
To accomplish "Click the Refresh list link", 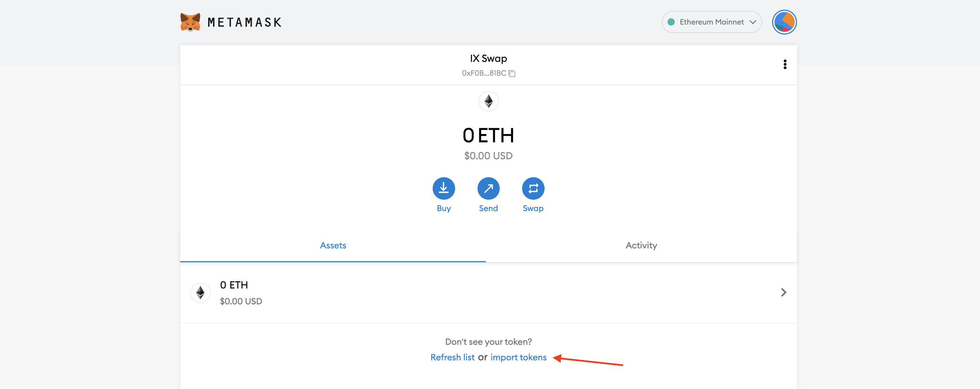I will tap(452, 358).
